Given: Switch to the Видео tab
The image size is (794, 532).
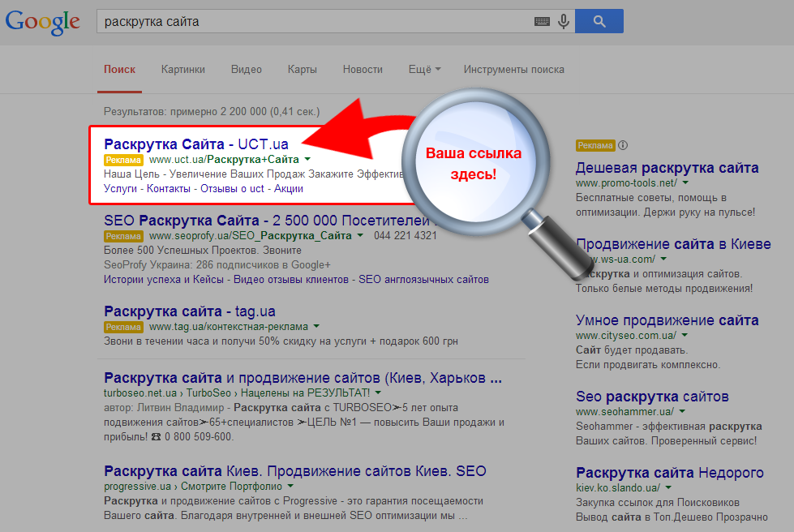Looking at the screenshot, I should (x=246, y=70).
